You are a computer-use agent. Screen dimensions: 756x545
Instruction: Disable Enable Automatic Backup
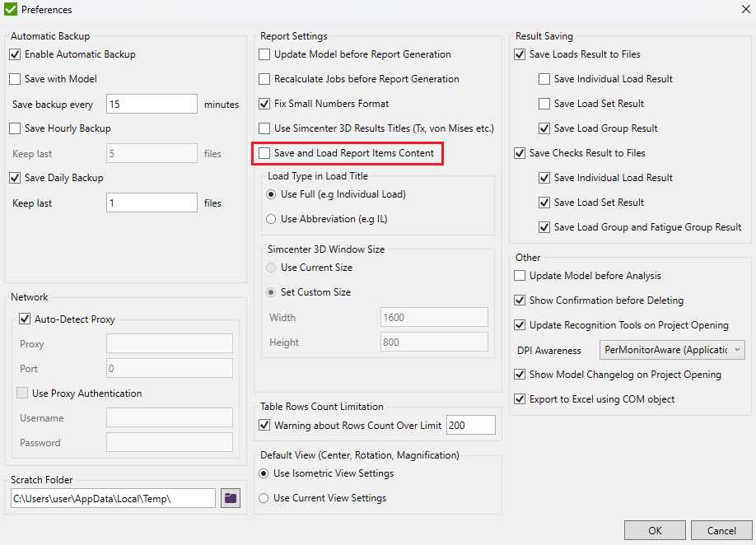[x=14, y=54]
